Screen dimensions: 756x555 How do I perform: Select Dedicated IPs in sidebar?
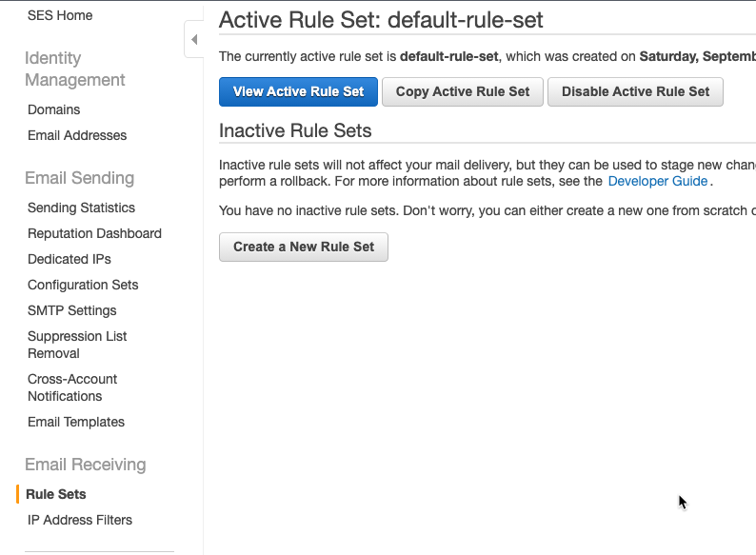[x=69, y=259]
